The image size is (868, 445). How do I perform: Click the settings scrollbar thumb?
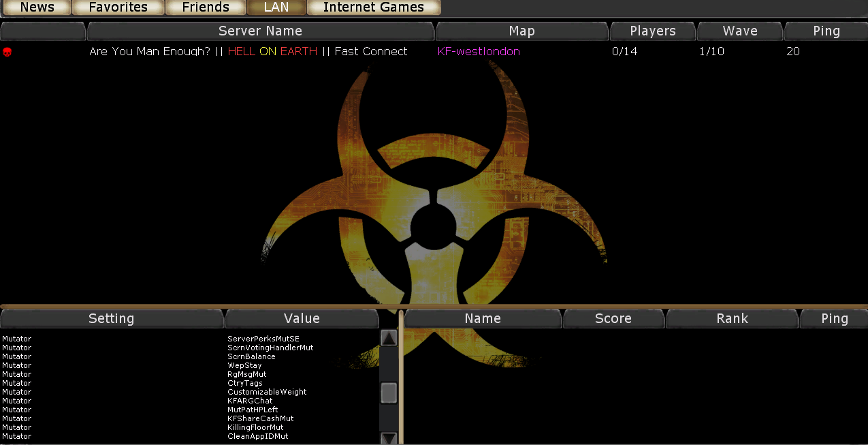389,393
